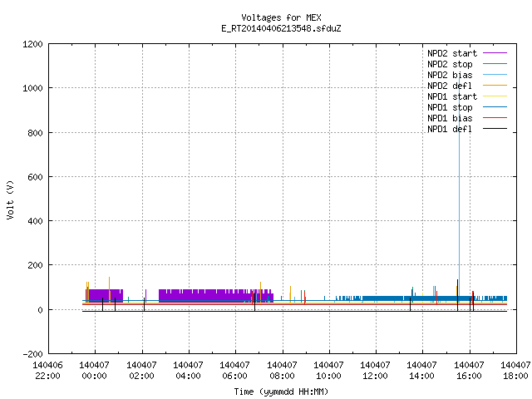This screenshot has width=532, height=399.
Task: Click the 140407 18:00 x-axis label
Action: click(x=515, y=371)
